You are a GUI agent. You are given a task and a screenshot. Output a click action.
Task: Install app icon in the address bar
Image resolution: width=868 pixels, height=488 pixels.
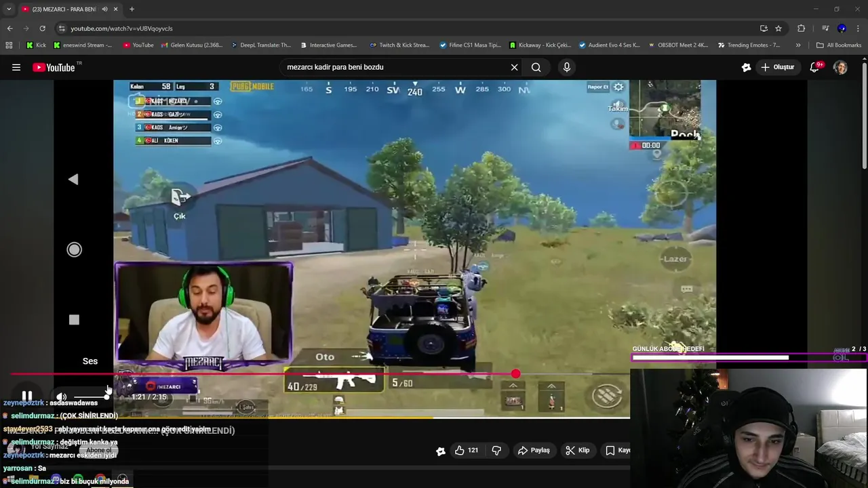[x=764, y=28]
